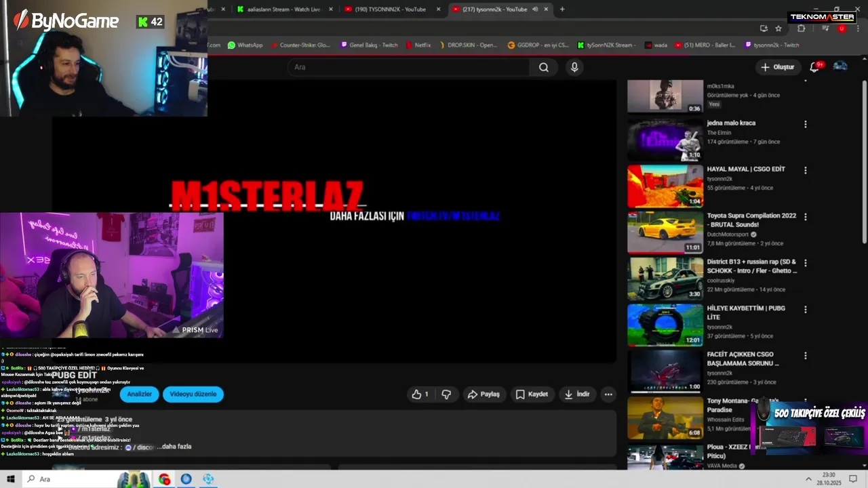
Task: Show hidden system tray icons chevron
Action: [808, 479]
